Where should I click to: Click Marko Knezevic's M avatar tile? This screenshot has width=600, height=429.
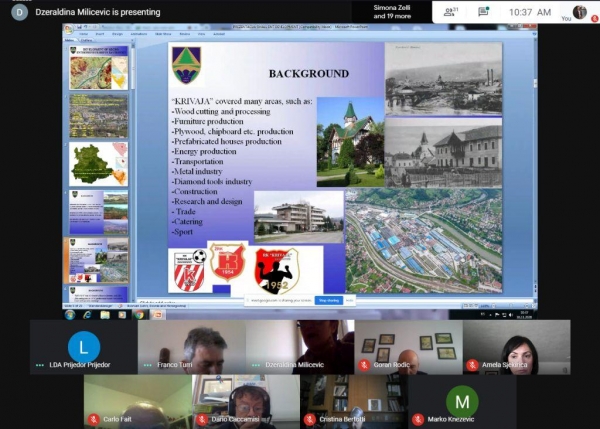click(x=462, y=402)
